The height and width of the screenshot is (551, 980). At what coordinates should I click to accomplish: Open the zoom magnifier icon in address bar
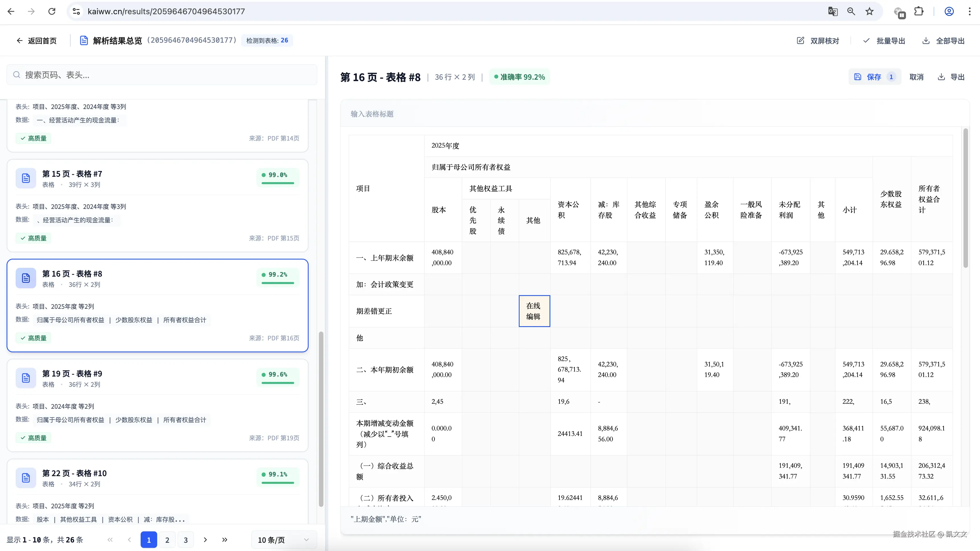(851, 11)
